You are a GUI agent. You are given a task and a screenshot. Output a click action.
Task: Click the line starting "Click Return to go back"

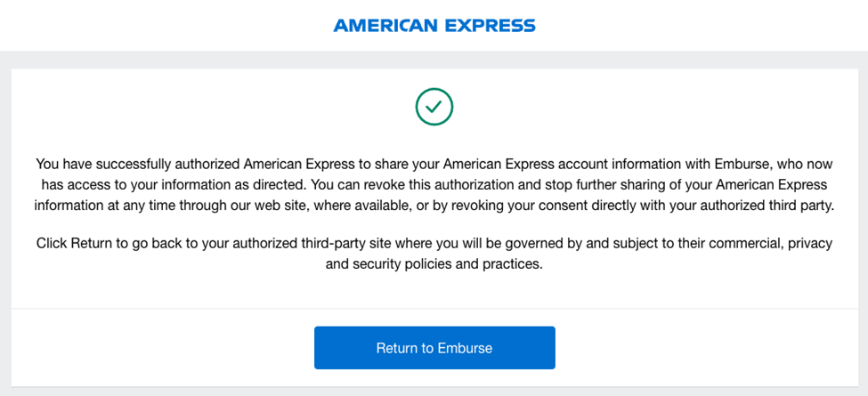pos(434,243)
